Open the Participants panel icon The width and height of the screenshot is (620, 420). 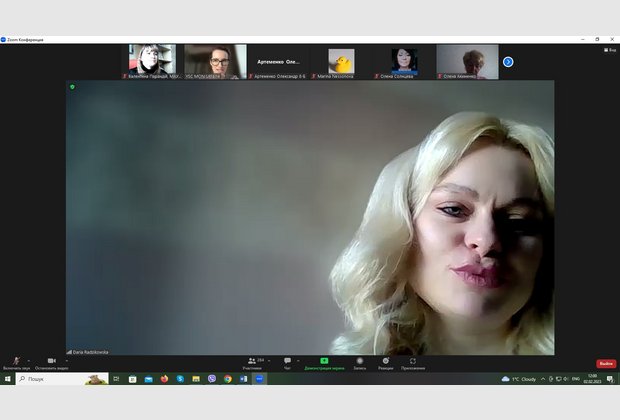click(251, 361)
